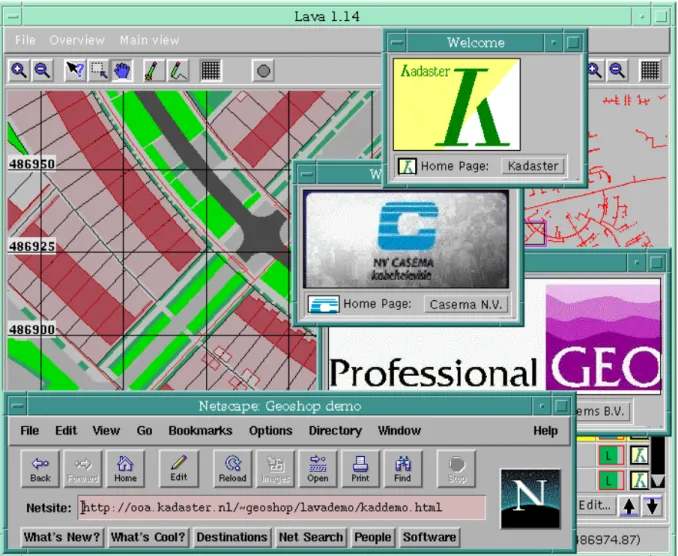
Task: Click the Back arrow toolbar button
Action: pyautogui.click(x=40, y=469)
